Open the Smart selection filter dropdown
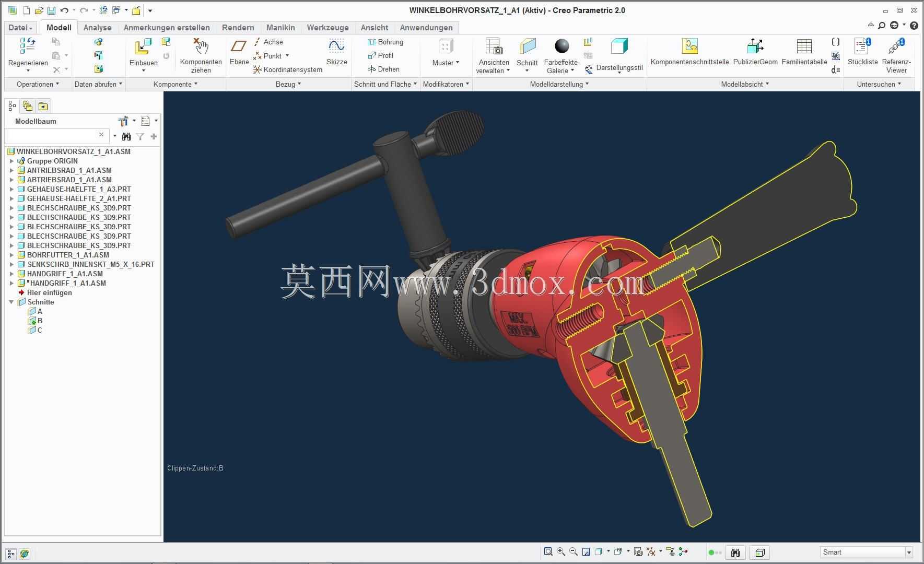 click(x=909, y=553)
